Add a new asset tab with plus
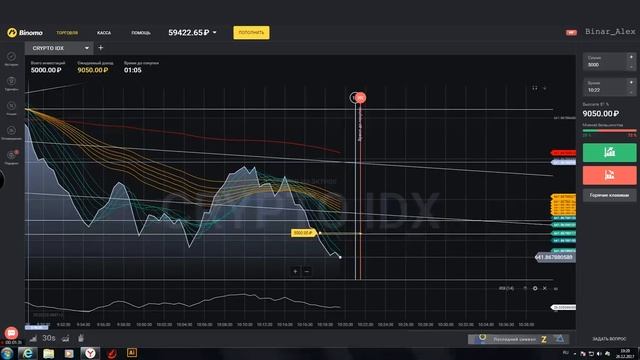640x360 pixels. [100, 48]
